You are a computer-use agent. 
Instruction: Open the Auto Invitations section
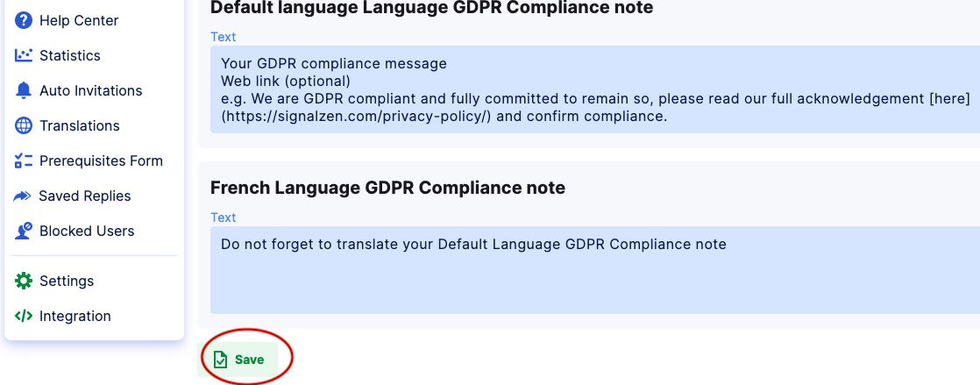click(x=90, y=90)
